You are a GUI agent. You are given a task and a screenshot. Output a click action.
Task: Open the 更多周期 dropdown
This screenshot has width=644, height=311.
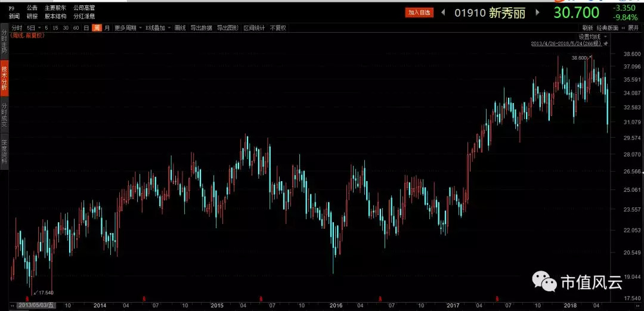[128, 28]
